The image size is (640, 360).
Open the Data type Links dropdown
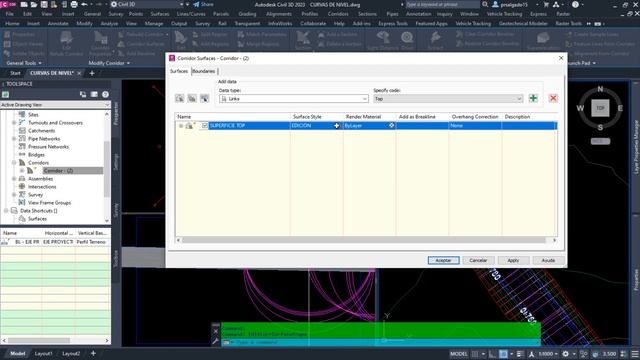(x=293, y=99)
